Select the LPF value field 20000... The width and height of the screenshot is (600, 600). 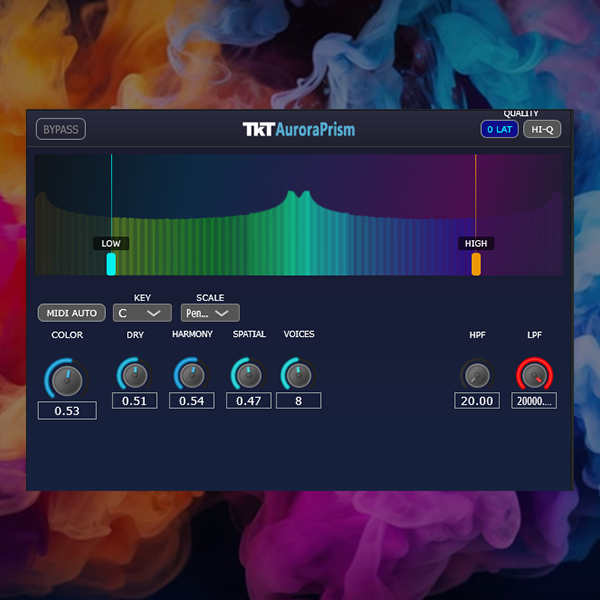point(534,401)
